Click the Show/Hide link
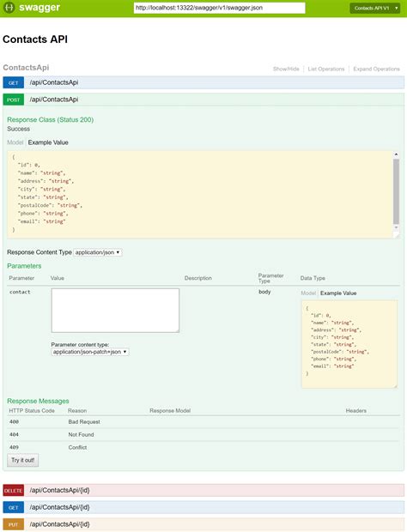Image resolution: width=407 pixels, height=532 pixels. pyautogui.click(x=286, y=69)
